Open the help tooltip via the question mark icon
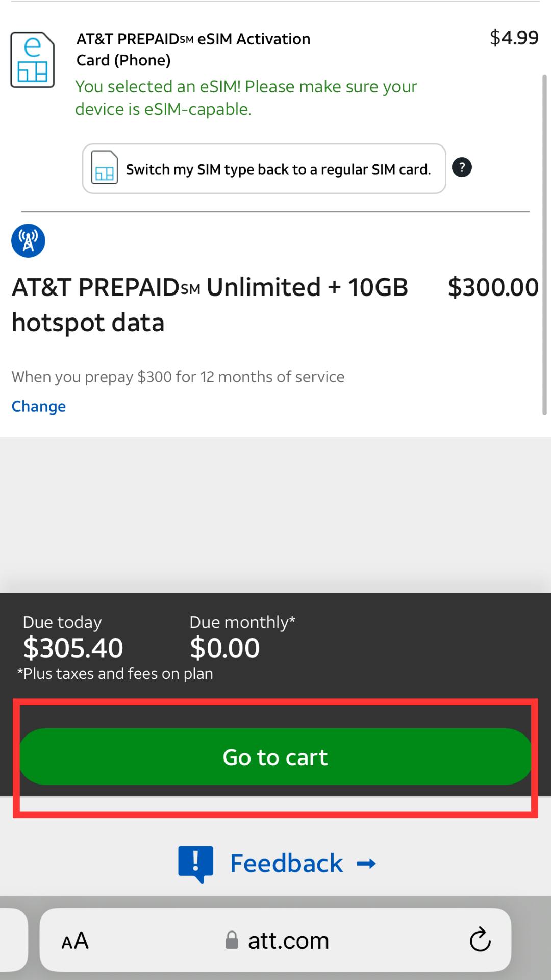The height and width of the screenshot is (980, 551). click(461, 167)
